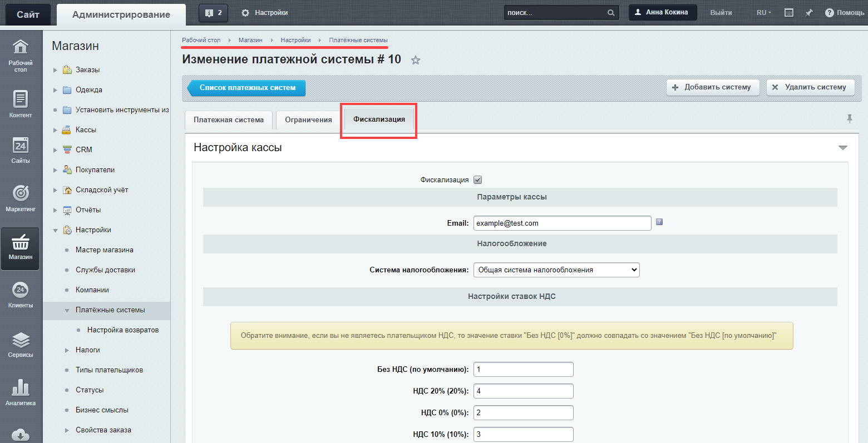Viewport: 868px width, 443px height.
Task: Open the Аналитика sidebar section
Action: (x=21, y=392)
